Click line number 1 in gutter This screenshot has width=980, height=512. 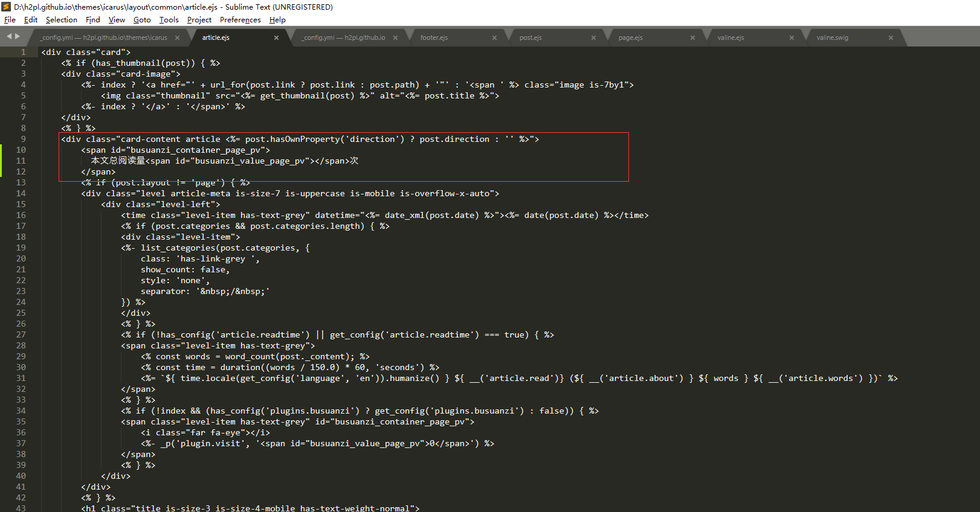(x=24, y=52)
